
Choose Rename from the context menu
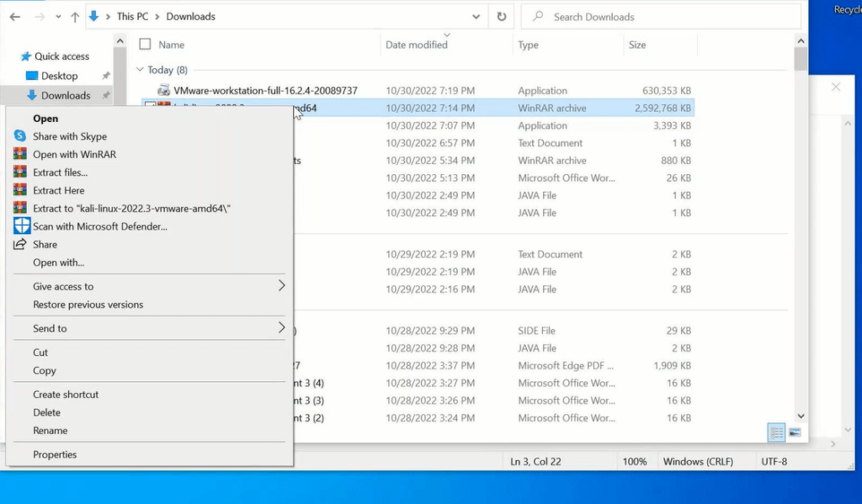tap(50, 431)
